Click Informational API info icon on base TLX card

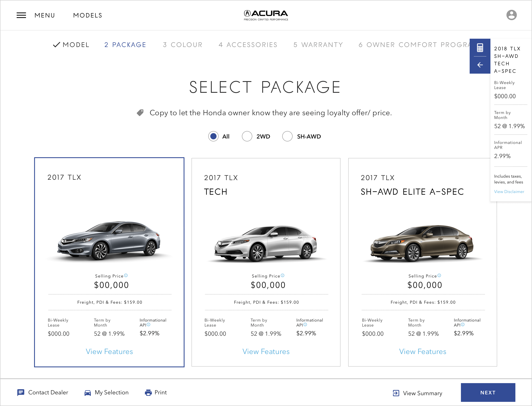coord(149,324)
